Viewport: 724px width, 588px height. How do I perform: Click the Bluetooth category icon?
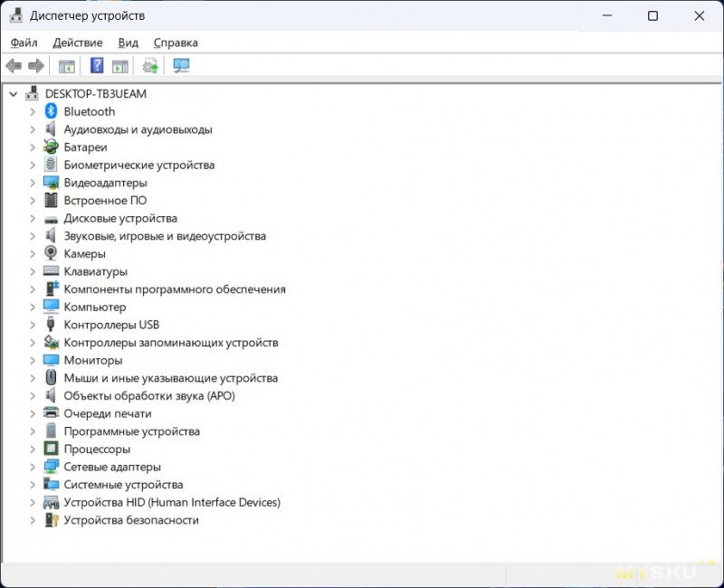coord(52,111)
